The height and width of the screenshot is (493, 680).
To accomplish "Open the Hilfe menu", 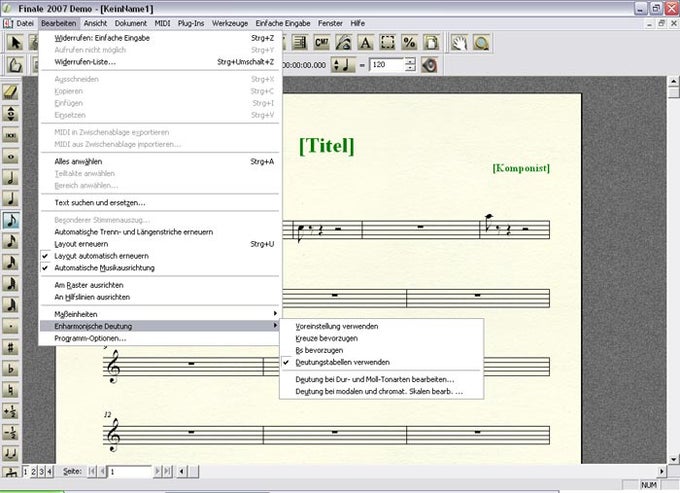I will click(357, 23).
